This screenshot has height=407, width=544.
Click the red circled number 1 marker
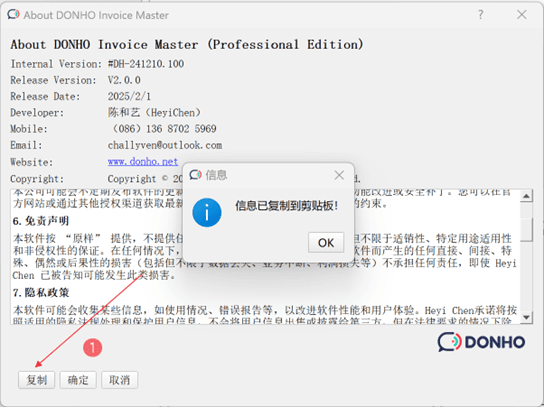(x=93, y=347)
